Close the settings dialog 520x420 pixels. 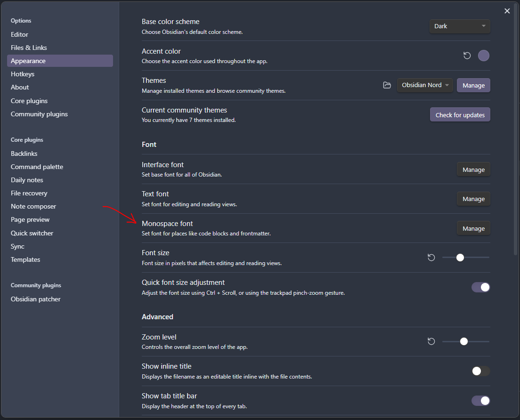pos(507,11)
